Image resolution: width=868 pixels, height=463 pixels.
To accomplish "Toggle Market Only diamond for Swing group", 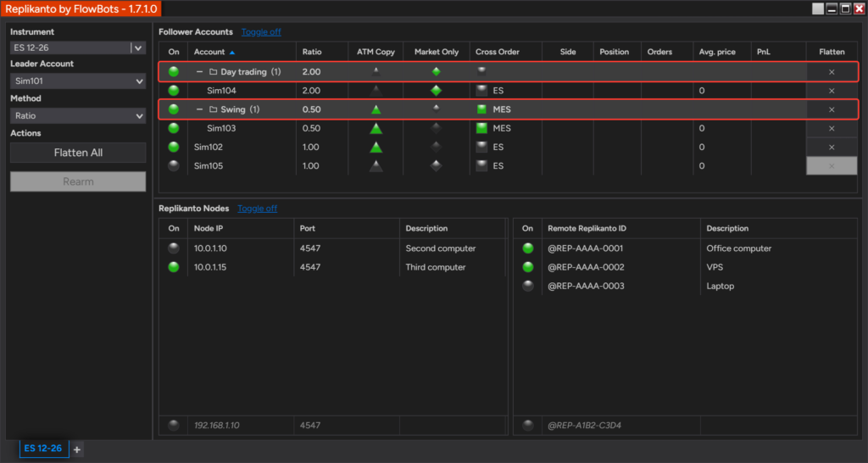I will click(x=437, y=109).
